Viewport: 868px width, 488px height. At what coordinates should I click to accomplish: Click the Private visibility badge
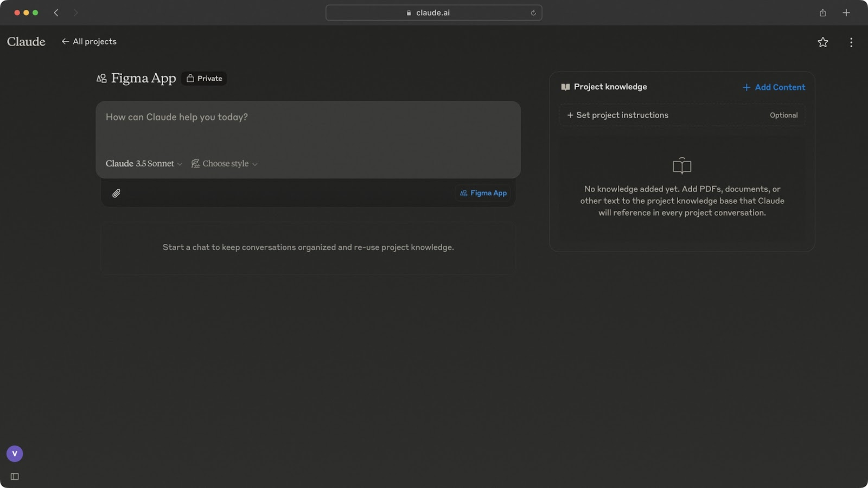[205, 79]
